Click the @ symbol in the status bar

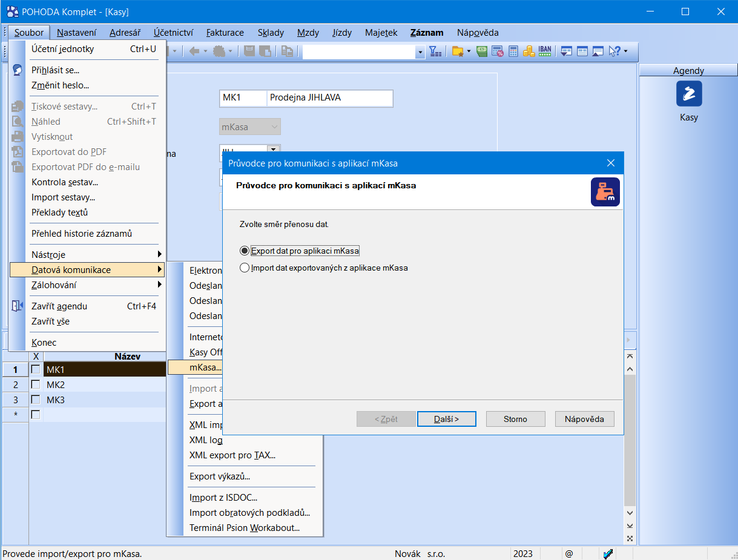point(569,553)
